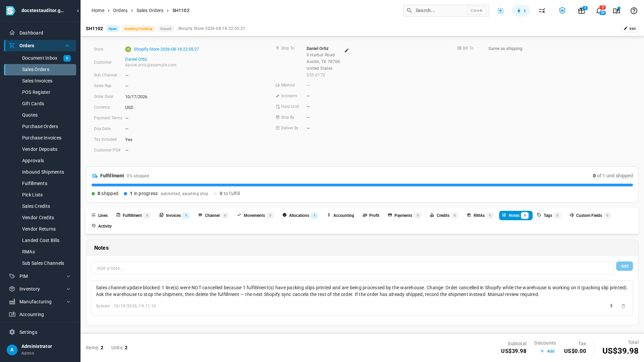Open Pick Lists in the sidebar
644x362 pixels.
pyautogui.click(x=40, y=195)
